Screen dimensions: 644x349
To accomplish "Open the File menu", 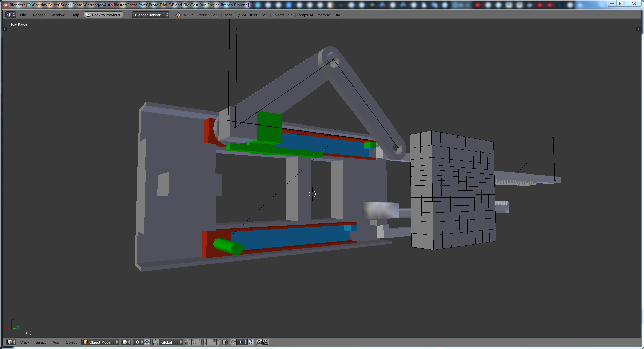I will pyautogui.click(x=23, y=15).
